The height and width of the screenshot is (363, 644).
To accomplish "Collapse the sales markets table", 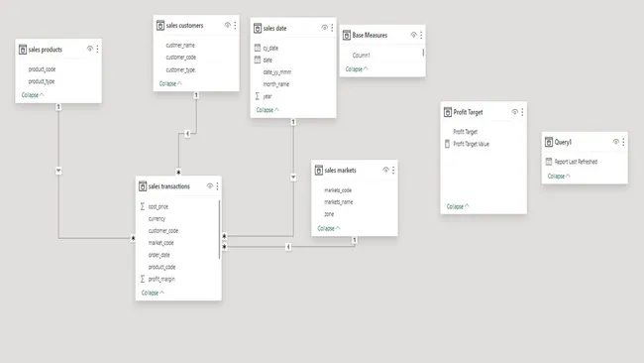I will point(329,228).
